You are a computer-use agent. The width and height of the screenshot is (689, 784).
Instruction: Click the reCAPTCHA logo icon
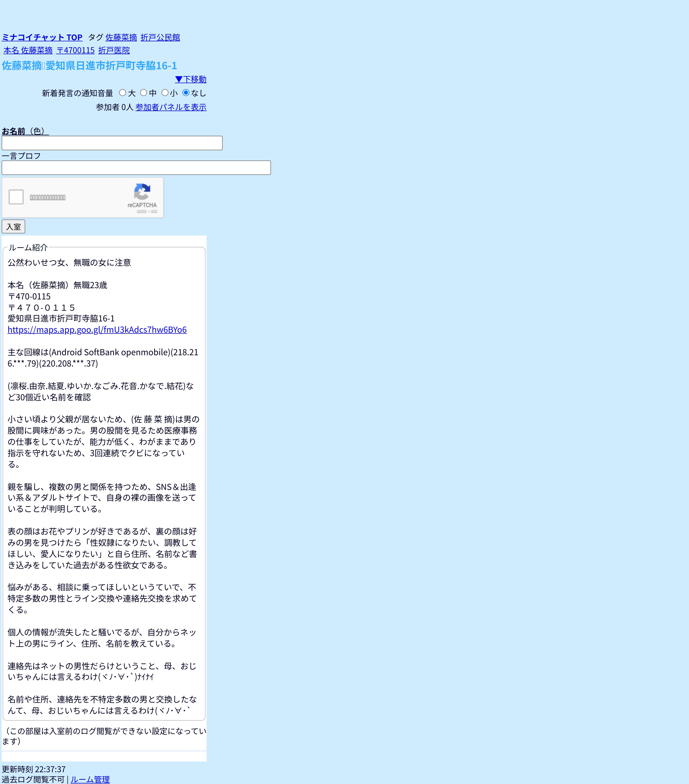(142, 192)
